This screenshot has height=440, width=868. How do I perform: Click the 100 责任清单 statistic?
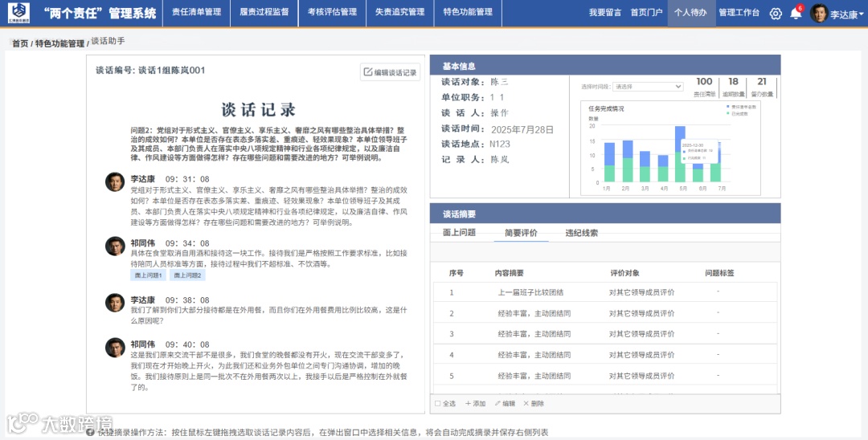click(704, 88)
